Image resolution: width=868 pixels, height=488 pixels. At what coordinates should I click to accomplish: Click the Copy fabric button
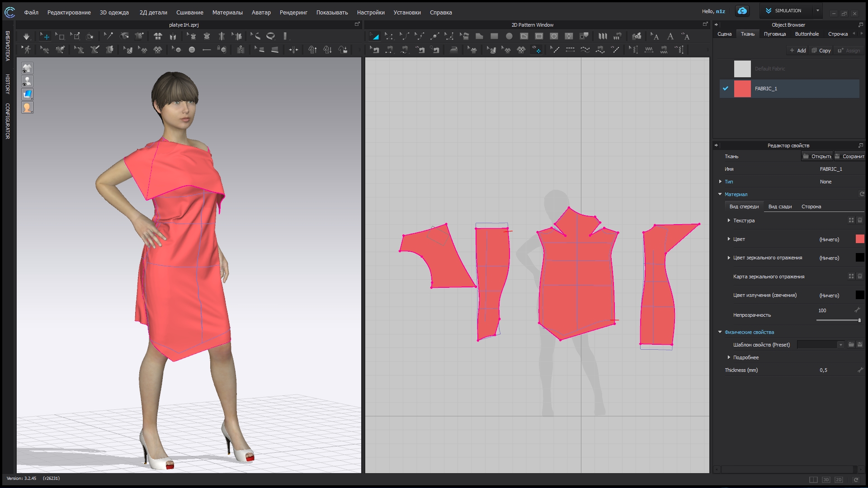click(x=821, y=51)
